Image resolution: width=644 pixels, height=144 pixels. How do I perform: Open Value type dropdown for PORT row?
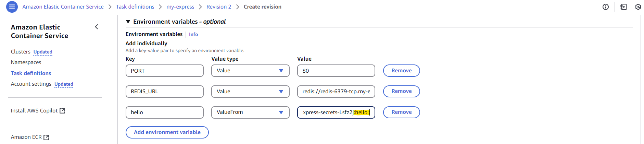tap(250, 71)
